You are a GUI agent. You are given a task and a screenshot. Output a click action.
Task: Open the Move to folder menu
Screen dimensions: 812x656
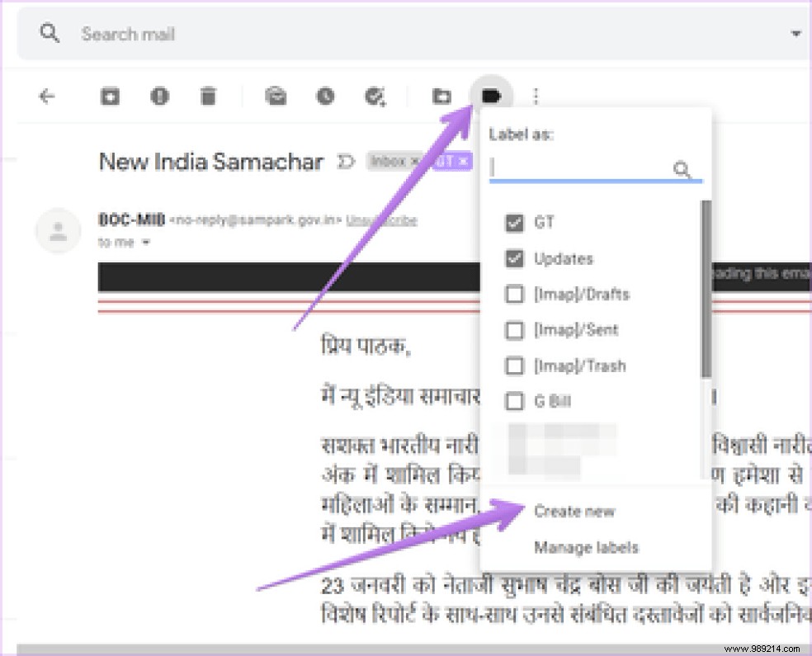tap(441, 96)
